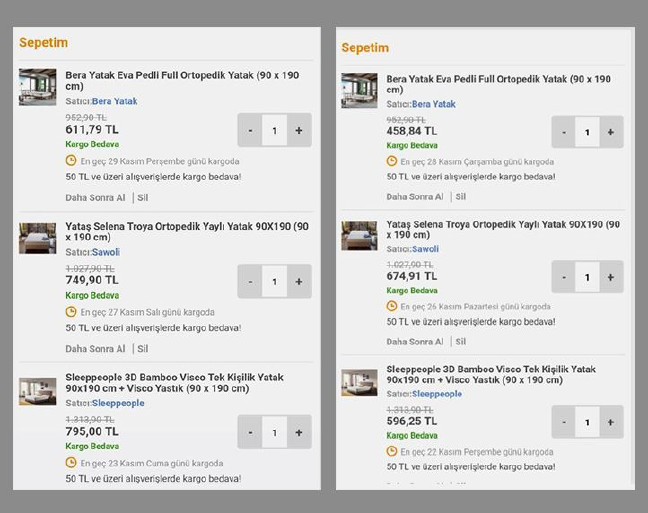Remove the 458,84 TL item with Sil
Screen dimensions: 648x513
pos(462,197)
